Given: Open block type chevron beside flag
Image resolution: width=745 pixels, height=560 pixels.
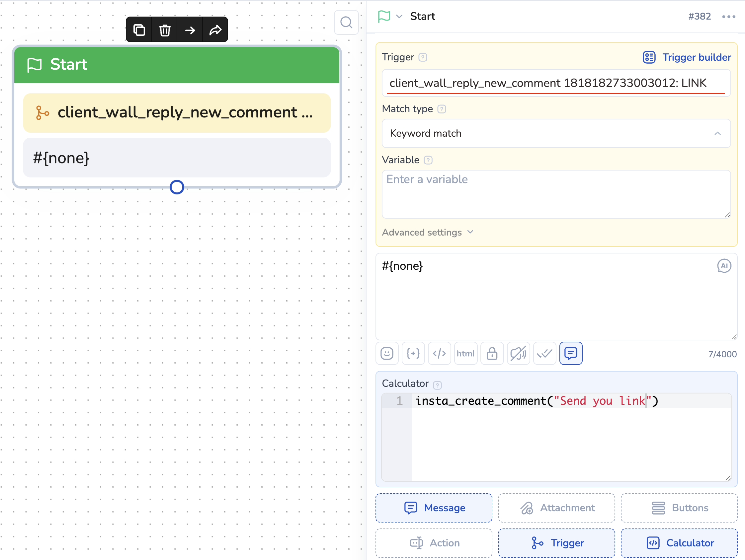Looking at the screenshot, I should click(x=399, y=16).
